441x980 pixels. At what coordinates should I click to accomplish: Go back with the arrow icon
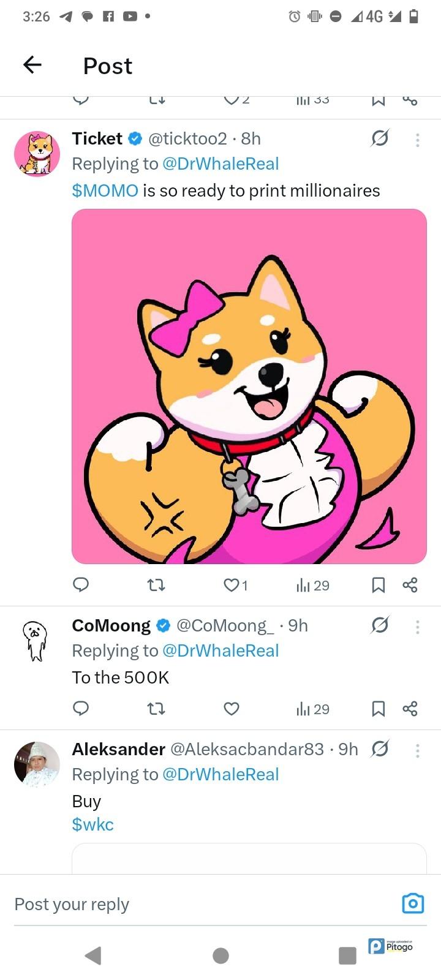pos(32,64)
